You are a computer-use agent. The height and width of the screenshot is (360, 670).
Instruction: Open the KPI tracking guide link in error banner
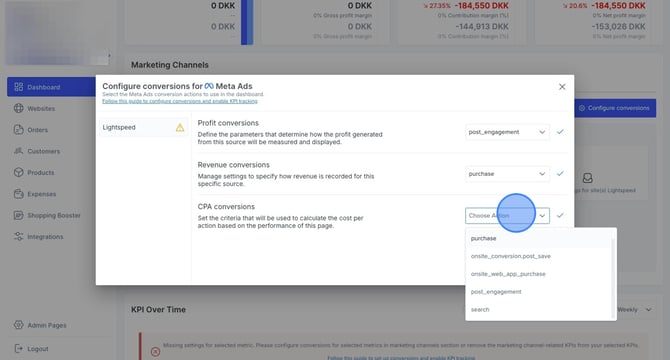coord(401,358)
